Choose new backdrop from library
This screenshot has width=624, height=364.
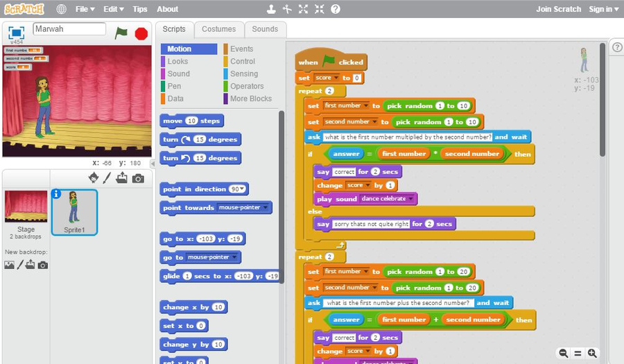coord(9,265)
